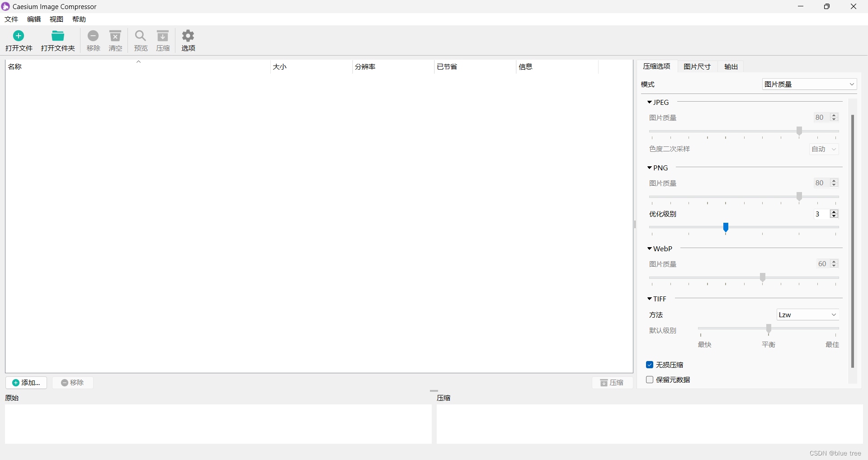
Task: Sort by the 信息 column header
Action: point(557,66)
